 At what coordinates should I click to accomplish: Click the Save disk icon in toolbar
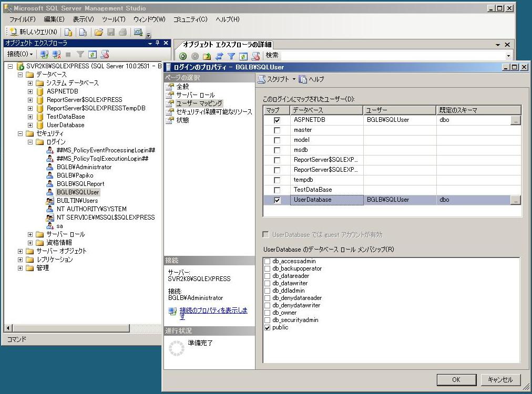tap(111, 32)
